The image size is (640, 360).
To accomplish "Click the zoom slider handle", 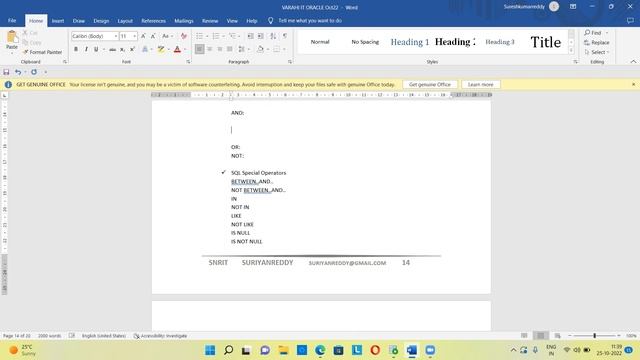I will [x=594, y=336].
